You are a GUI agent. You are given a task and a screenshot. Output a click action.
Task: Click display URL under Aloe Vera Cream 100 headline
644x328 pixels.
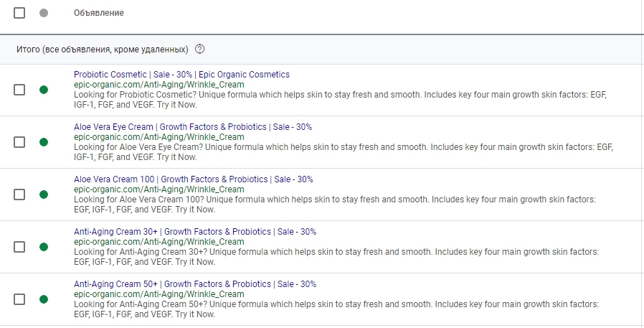(159, 189)
